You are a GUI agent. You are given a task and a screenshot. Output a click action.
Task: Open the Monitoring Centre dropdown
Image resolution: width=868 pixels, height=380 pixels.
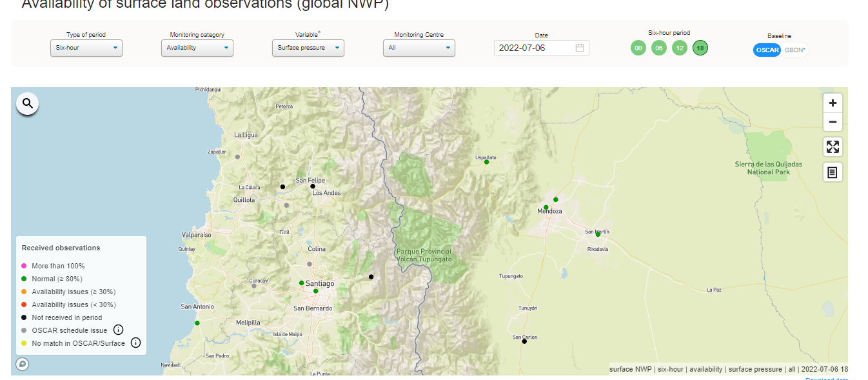click(419, 48)
